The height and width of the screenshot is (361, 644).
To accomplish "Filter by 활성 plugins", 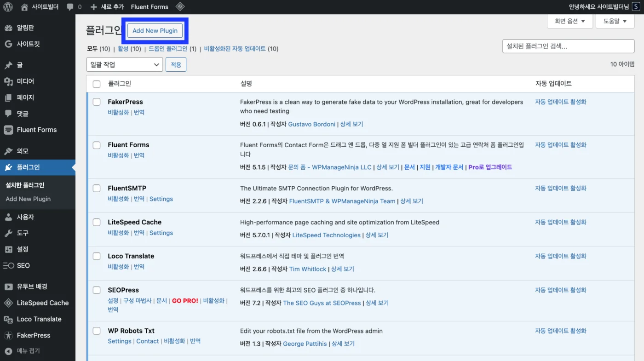I will [x=123, y=49].
